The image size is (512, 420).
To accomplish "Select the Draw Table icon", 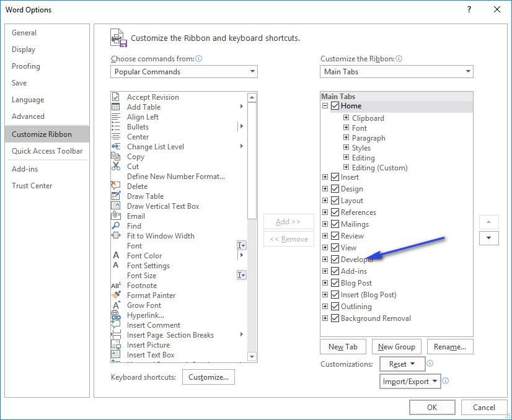I will 115,196.
